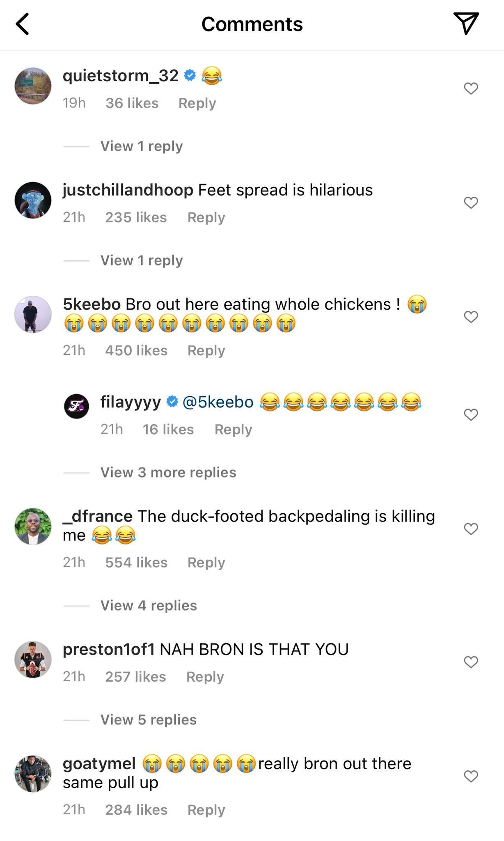Screen dimensions: 504x841
Task: Open quietstorm_32's profile picture
Action: [33, 86]
